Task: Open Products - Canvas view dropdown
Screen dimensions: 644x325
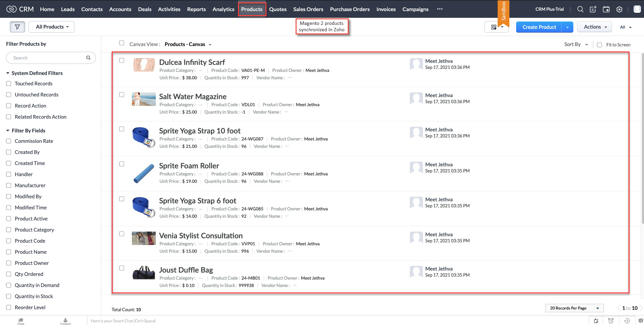Action: click(x=188, y=44)
